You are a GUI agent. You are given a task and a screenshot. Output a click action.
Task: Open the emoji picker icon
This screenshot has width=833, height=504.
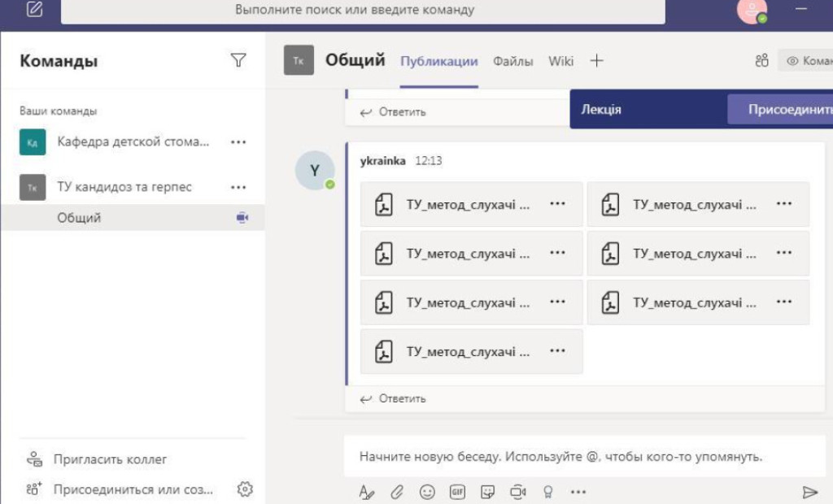tap(427, 492)
